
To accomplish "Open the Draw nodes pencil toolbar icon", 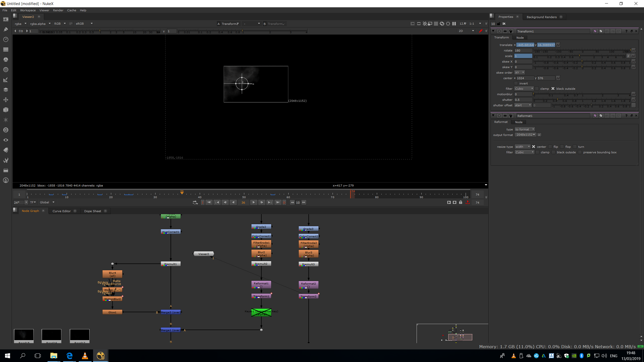I will point(6,29).
